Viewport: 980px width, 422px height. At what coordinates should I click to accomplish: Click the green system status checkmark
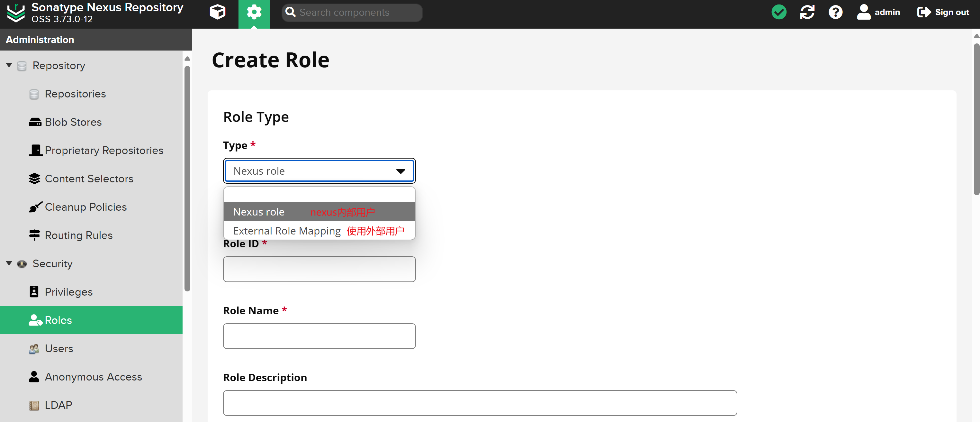click(779, 12)
